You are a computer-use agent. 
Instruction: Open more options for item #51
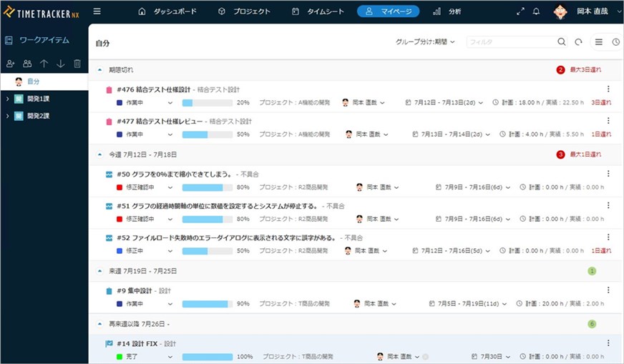(x=608, y=205)
